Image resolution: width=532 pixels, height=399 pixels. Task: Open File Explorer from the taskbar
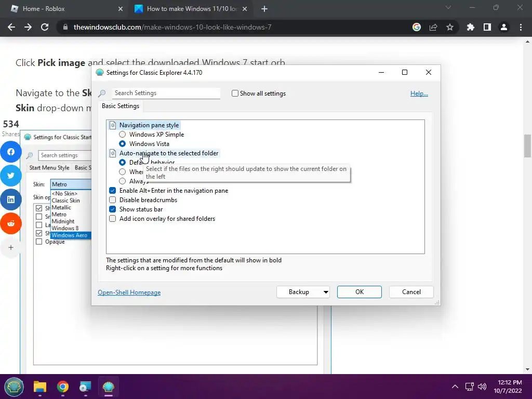pos(39,387)
